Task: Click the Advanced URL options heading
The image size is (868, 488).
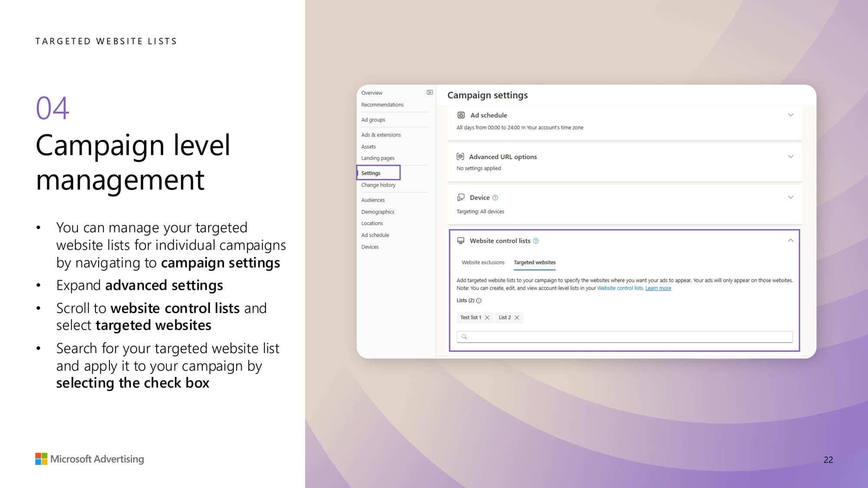Action: click(x=503, y=157)
